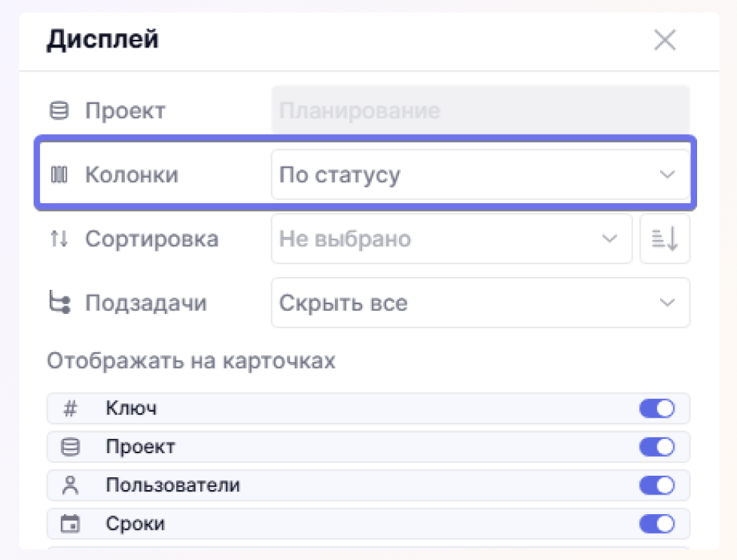Click the hash icon next to Ключ
The width and height of the screenshot is (737, 560).
(70, 409)
